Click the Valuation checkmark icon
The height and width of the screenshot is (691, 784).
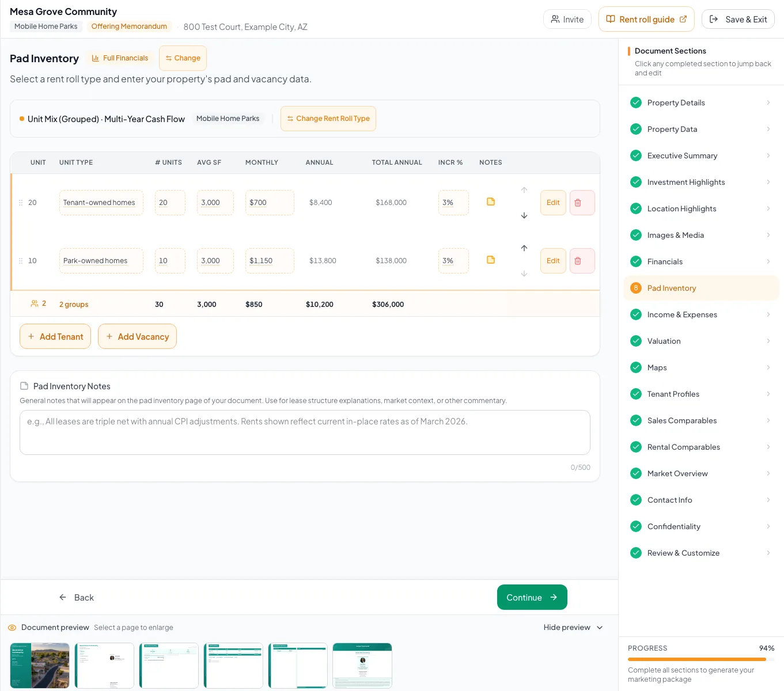tap(636, 341)
